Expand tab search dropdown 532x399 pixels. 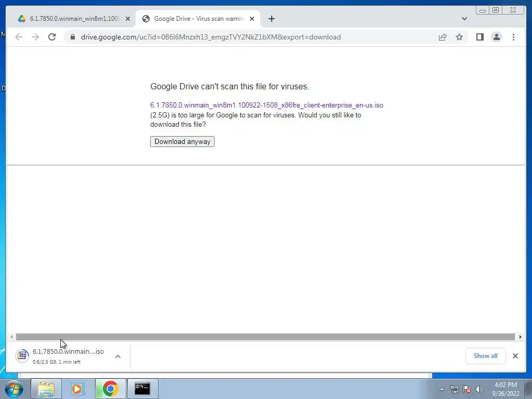pos(464,19)
